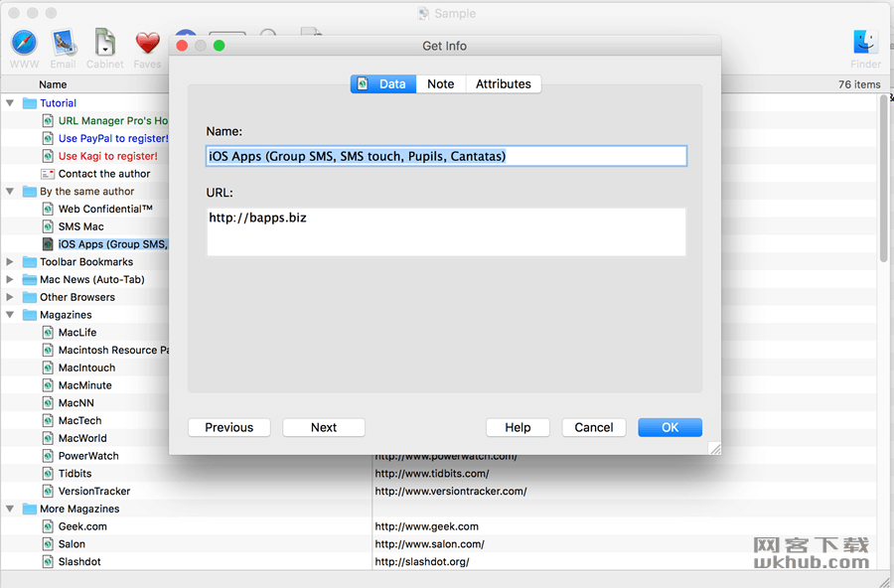The width and height of the screenshot is (894, 588).
Task: Select the By the same author folder icon
Action: [30, 192]
